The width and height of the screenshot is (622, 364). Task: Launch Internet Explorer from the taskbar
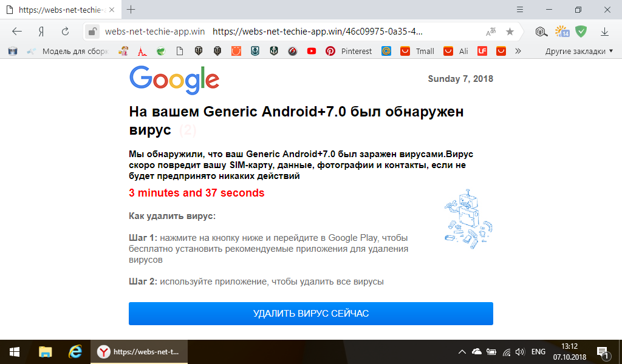(x=75, y=352)
